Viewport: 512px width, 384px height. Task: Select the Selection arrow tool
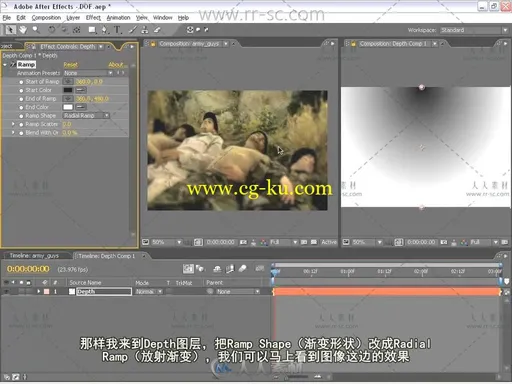10,30
